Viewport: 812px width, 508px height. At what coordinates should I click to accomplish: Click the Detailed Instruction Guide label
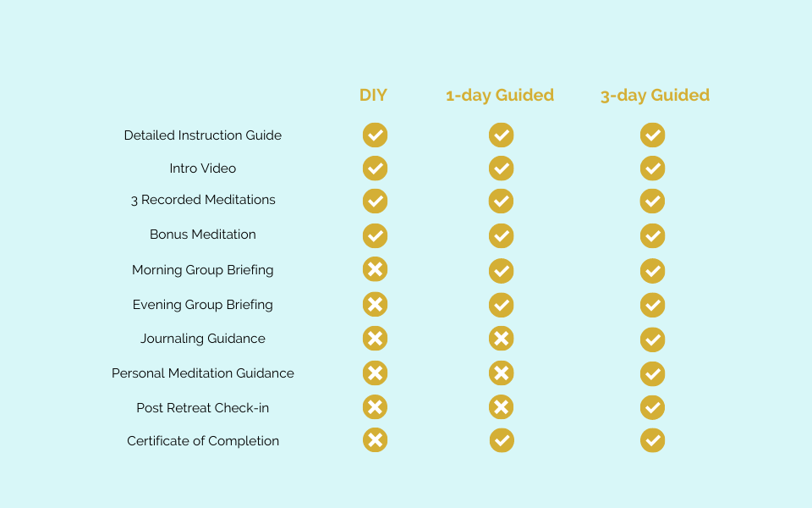coord(203,135)
